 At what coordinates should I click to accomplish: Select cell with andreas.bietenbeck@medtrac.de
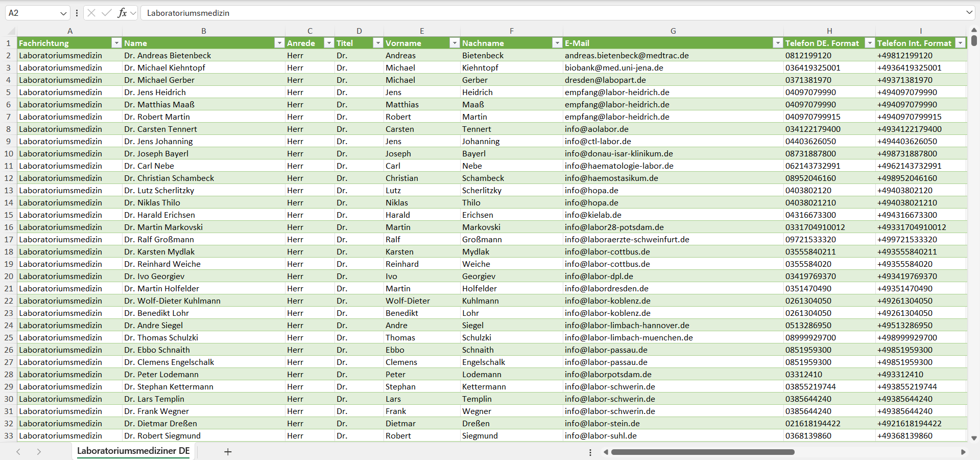(627, 55)
